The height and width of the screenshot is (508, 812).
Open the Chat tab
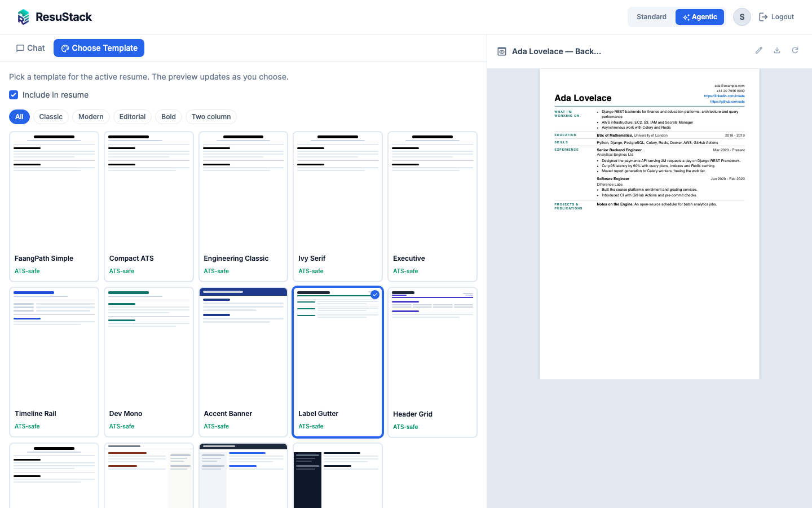click(30, 48)
